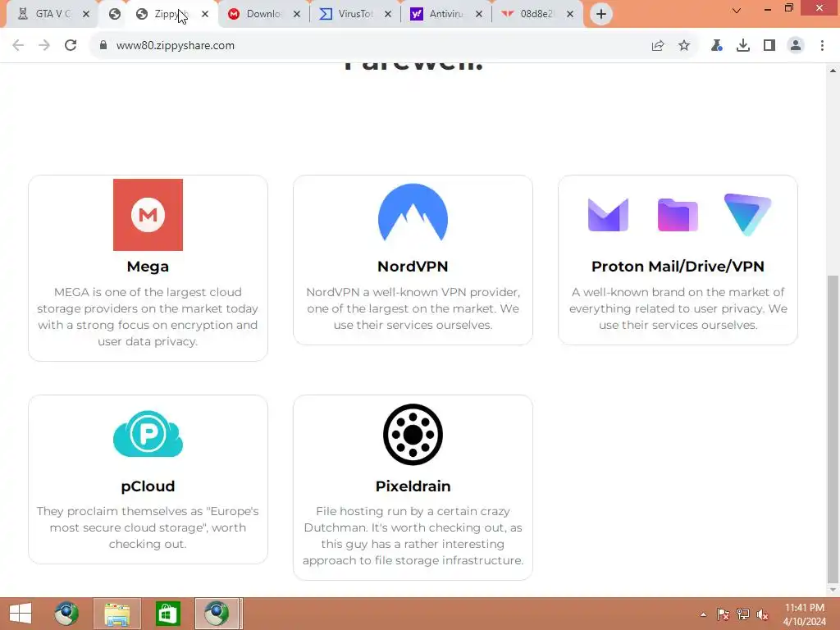
Task: Open the browser downloads icon
Action: (x=743, y=46)
